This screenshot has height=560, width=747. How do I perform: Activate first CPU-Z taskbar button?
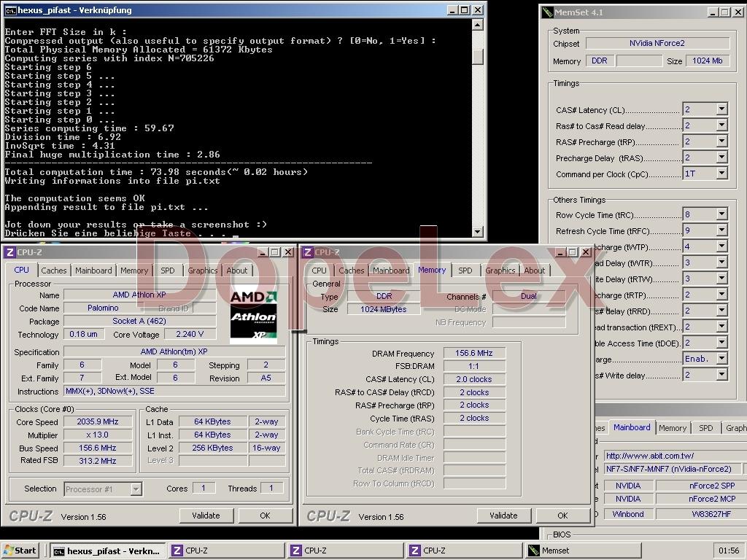[227, 551]
